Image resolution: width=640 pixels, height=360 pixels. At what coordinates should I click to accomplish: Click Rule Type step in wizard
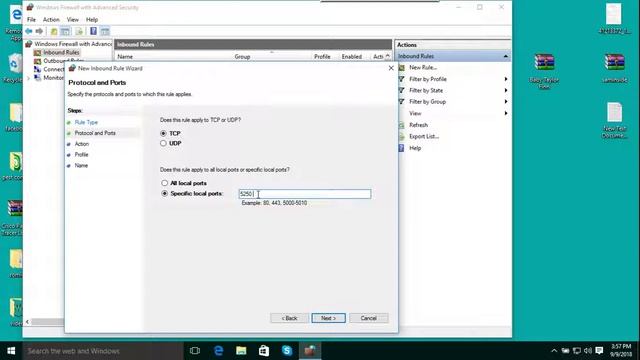pos(86,122)
